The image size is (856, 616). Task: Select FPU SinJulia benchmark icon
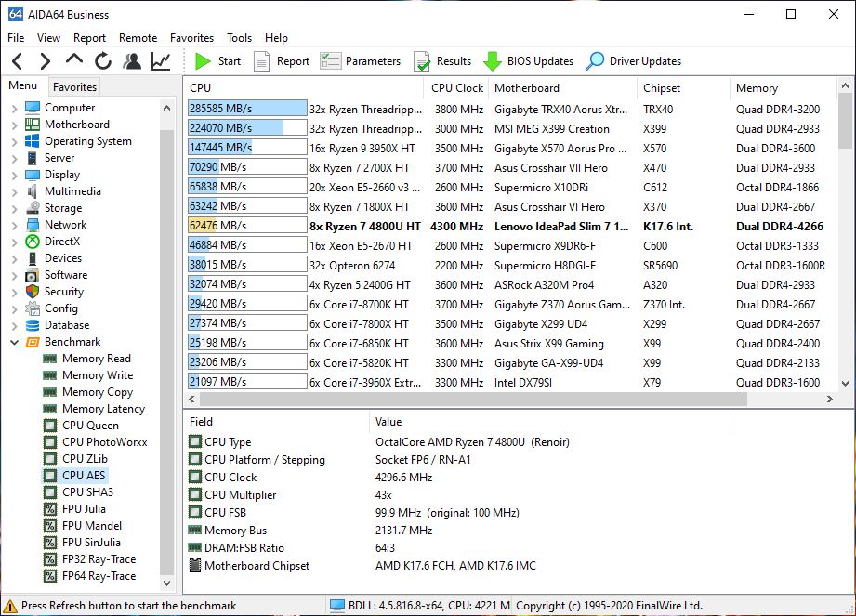49,543
